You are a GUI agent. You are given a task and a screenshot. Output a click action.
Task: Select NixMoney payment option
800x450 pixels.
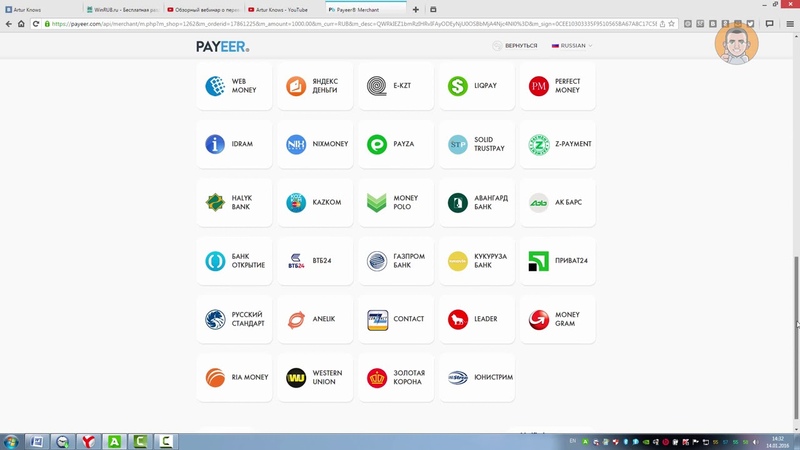315,144
